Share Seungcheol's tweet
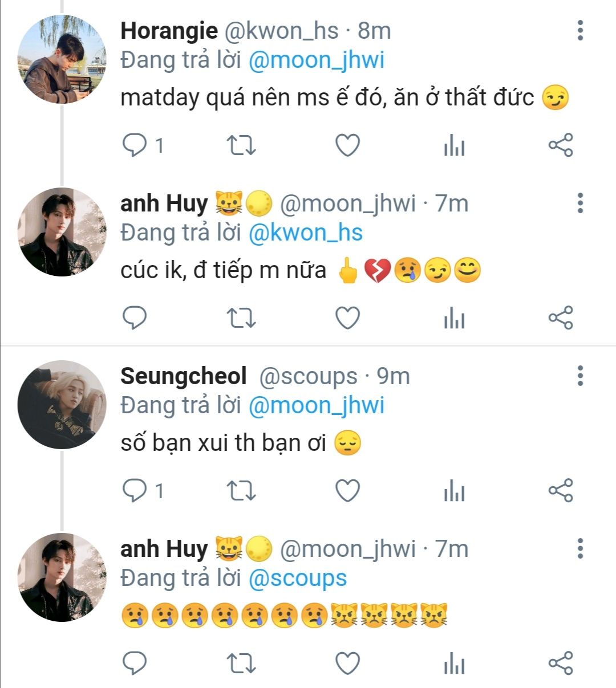 (560, 491)
